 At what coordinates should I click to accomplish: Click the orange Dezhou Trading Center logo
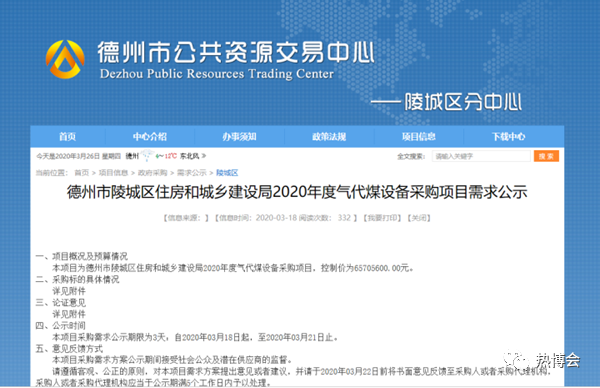point(65,59)
